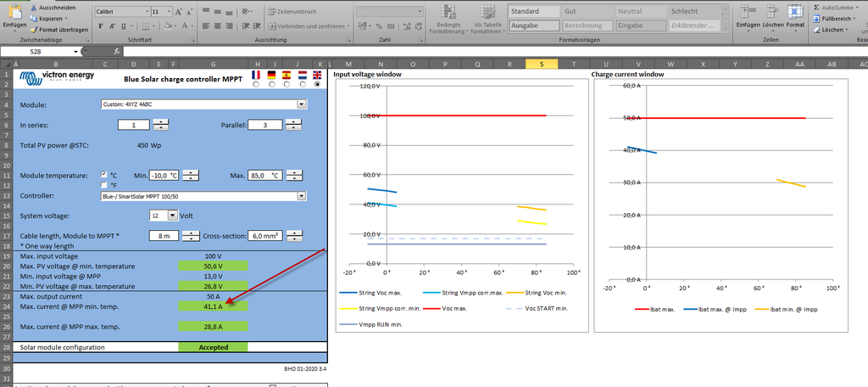Click the Cable length spinner
The image size is (868, 387).
click(x=191, y=236)
